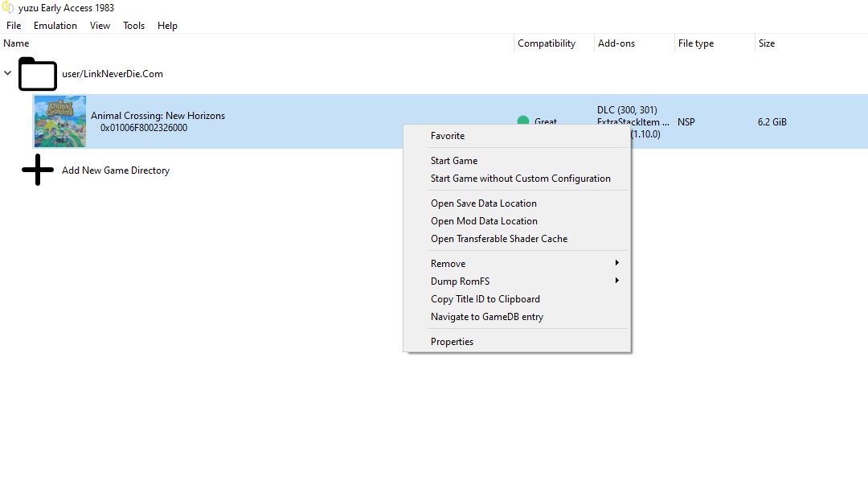The height and width of the screenshot is (493, 868).
Task: Open the File menu
Action: point(14,26)
